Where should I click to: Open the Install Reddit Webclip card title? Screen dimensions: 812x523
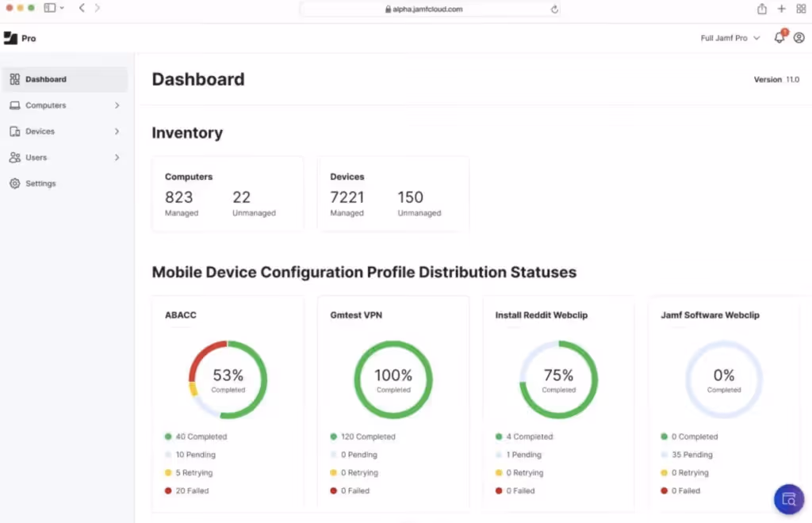[x=541, y=315]
